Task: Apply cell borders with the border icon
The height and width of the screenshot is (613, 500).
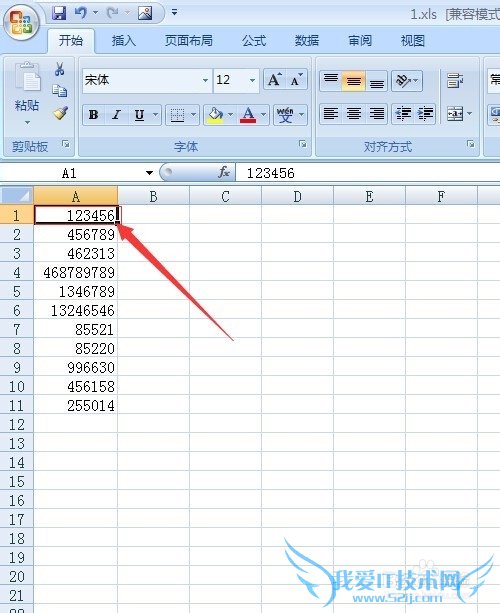Action: click(x=177, y=115)
